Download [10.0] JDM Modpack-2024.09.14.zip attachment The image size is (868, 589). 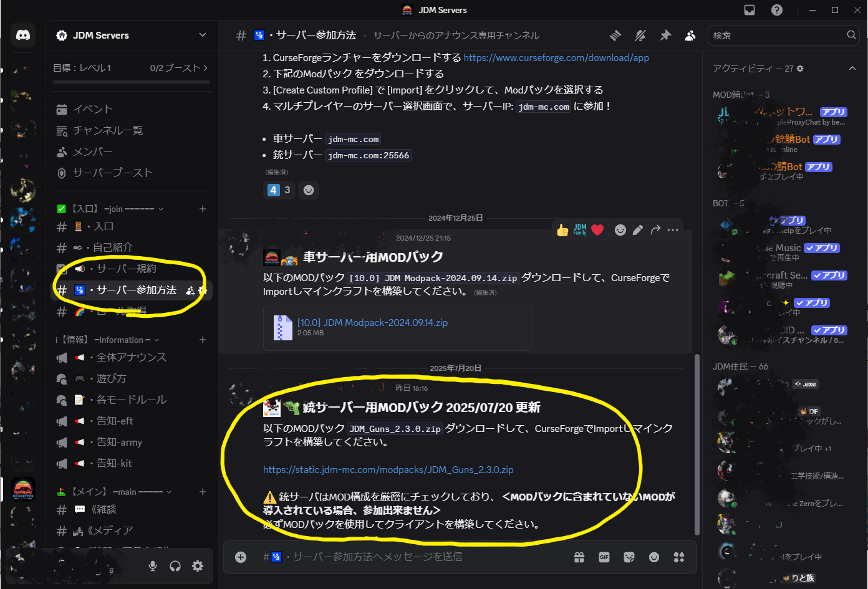(372, 322)
